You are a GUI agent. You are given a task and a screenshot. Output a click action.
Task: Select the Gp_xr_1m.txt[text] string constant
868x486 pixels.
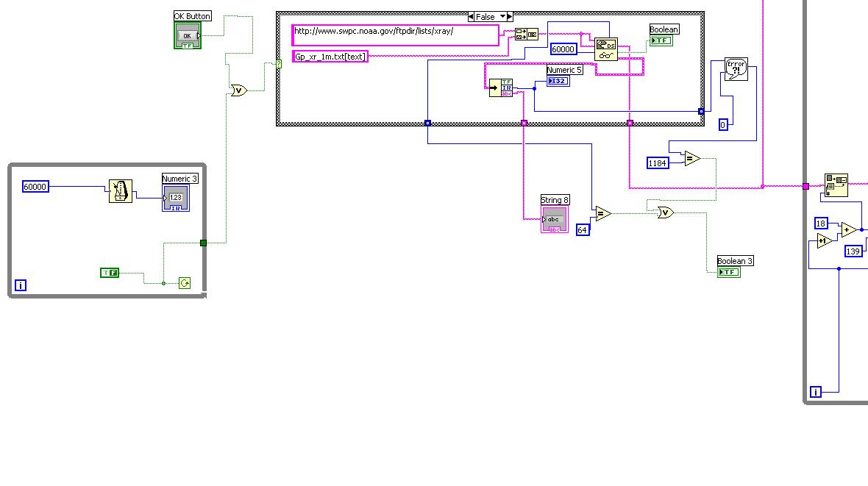[x=330, y=56]
